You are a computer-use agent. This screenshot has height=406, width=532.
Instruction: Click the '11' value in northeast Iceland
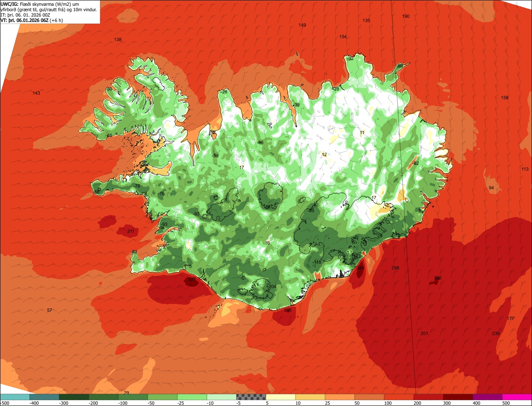click(x=362, y=132)
